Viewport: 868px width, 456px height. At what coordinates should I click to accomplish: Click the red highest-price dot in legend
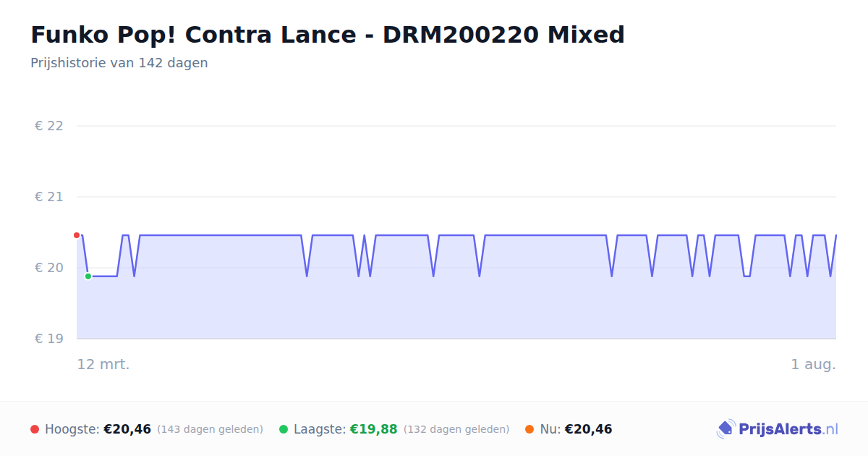(x=35, y=429)
